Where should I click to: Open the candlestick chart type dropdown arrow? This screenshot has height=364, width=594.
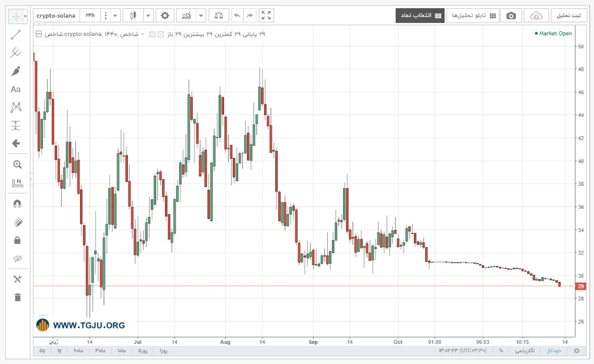click(x=148, y=16)
